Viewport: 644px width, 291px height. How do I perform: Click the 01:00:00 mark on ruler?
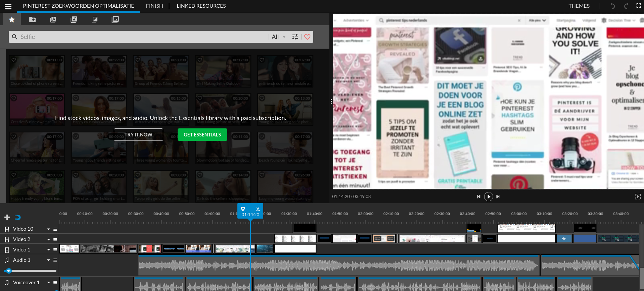[212, 214]
